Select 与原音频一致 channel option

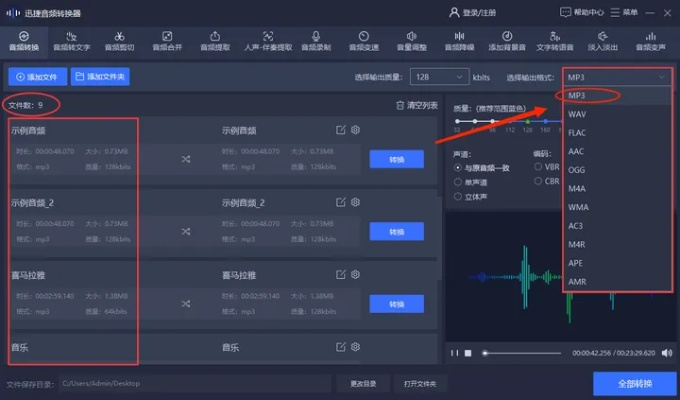(481, 168)
